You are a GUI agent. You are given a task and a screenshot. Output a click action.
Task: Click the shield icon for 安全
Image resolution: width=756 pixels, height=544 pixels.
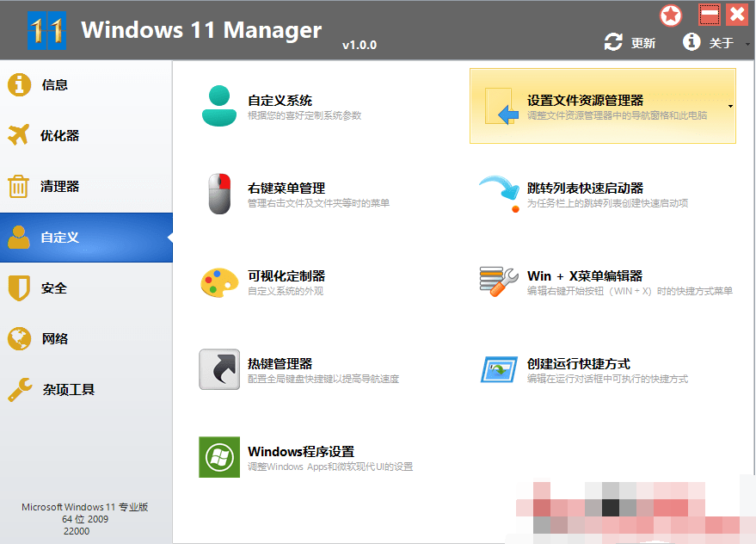pos(19,288)
